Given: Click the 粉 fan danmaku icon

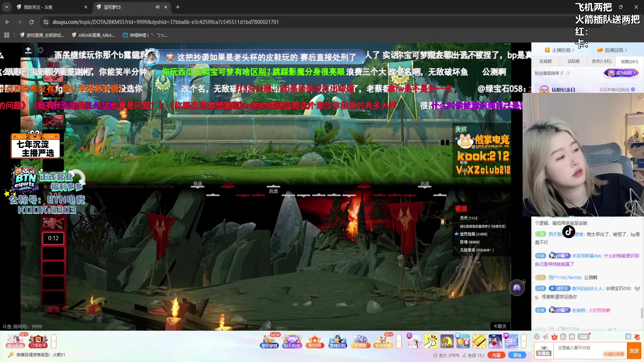Looking at the screenshot, I should click(563, 337).
